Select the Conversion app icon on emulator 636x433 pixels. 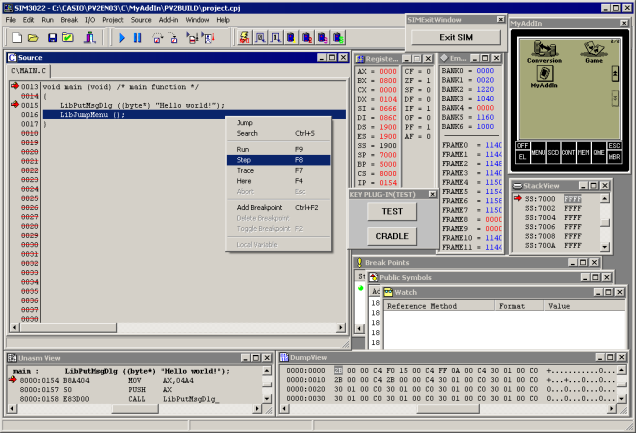pyautogui.click(x=544, y=51)
